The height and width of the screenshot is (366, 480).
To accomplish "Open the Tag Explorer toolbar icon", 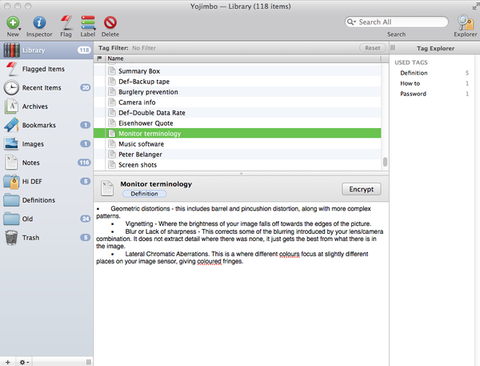I will [x=465, y=23].
